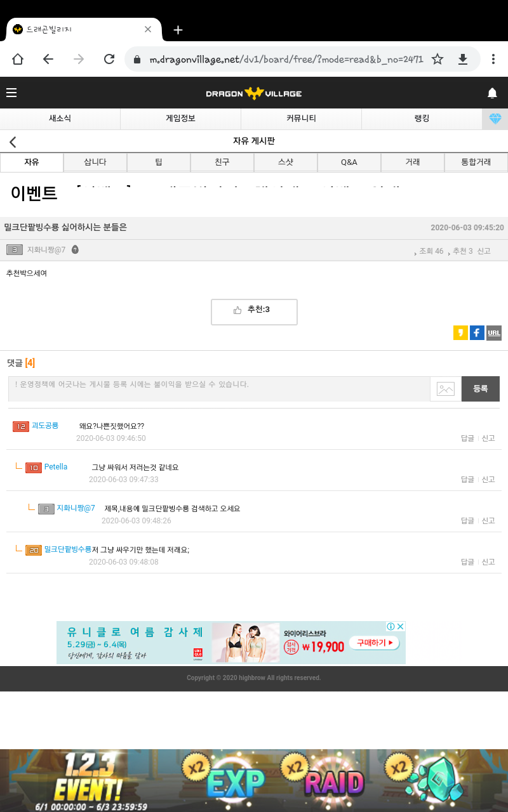The width and height of the screenshot is (508, 812).
Task: Click into the comment input field
Action: [x=219, y=388]
